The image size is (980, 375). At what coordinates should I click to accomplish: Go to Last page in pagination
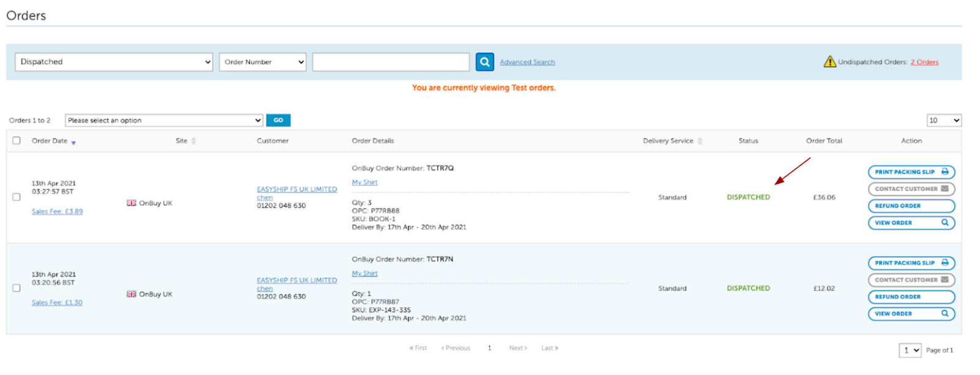[x=550, y=348]
